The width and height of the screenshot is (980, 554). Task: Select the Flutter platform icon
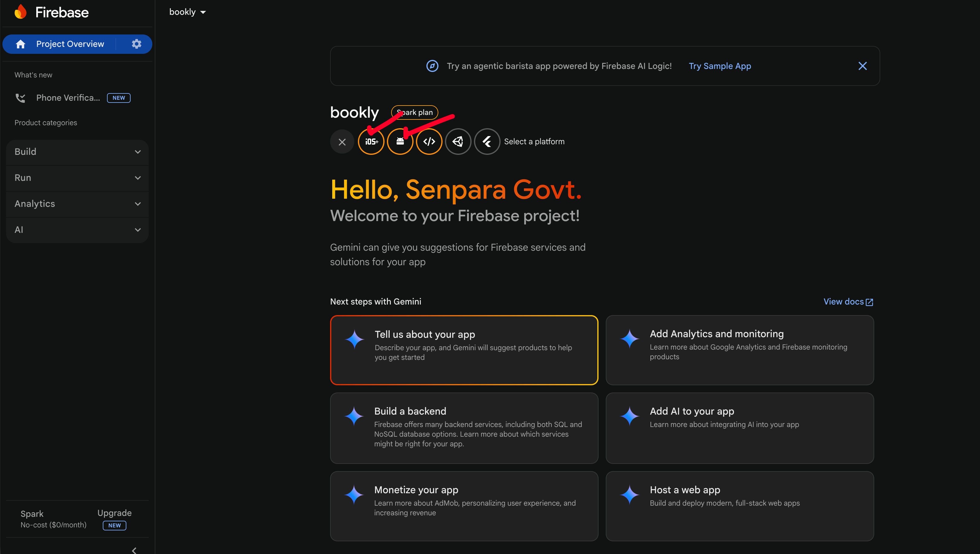[x=487, y=142]
